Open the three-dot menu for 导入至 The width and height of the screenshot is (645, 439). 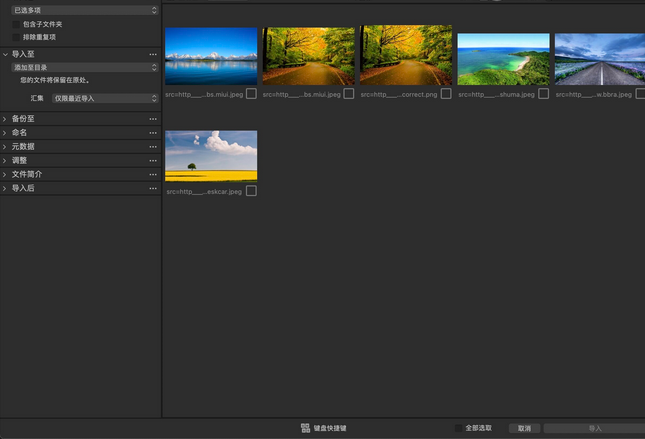click(153, 54)
